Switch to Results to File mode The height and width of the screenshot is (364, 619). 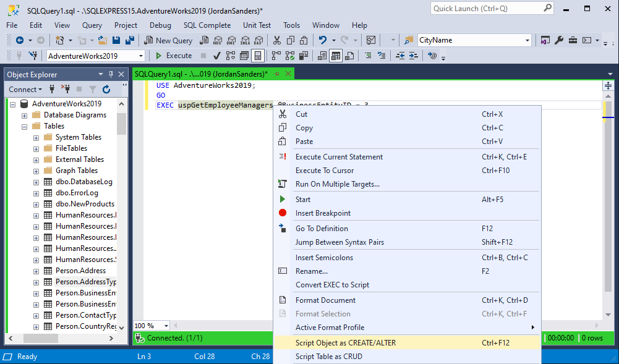tap(349, 56)
